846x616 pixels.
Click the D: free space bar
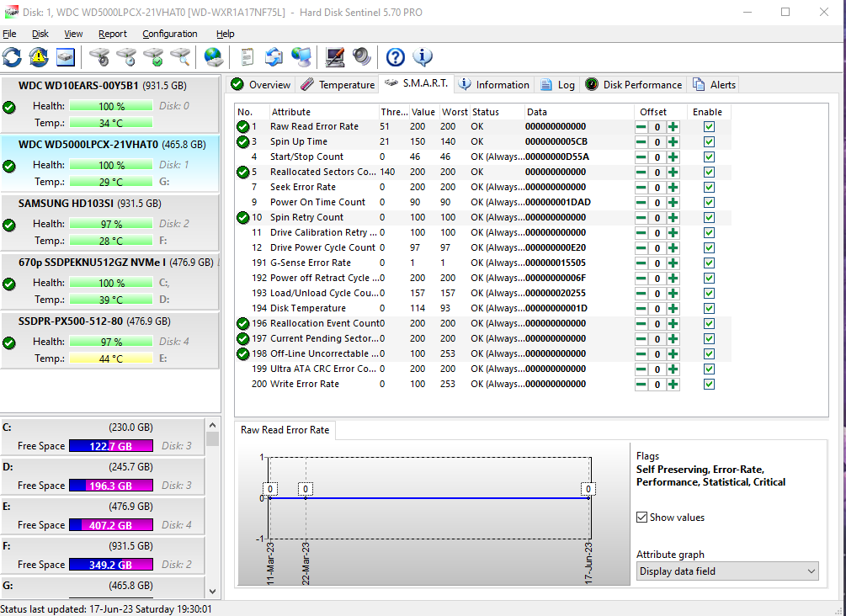point(111,486)
